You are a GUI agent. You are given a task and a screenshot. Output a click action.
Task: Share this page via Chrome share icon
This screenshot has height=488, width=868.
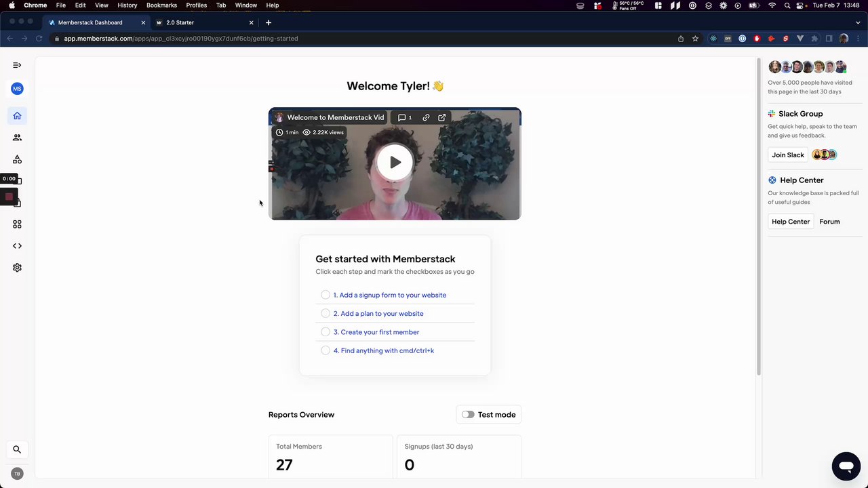tap(681, 39)
